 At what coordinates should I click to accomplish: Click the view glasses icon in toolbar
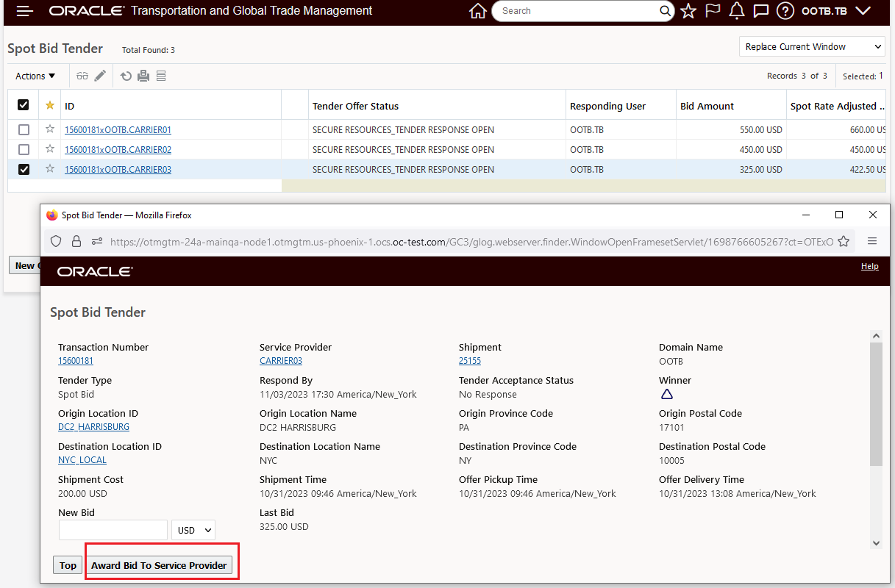point(82,76)
